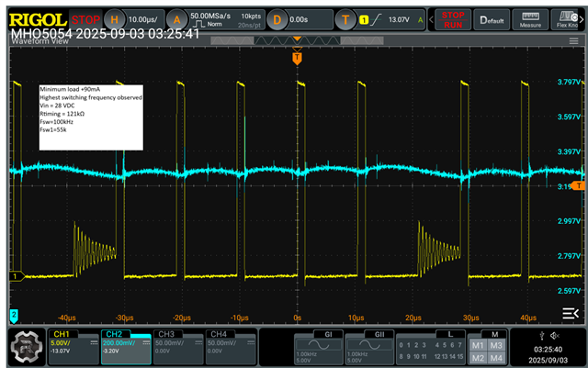588x368 pixels.
Task: Toggle the GI generator label
Action: click(328, 334)
